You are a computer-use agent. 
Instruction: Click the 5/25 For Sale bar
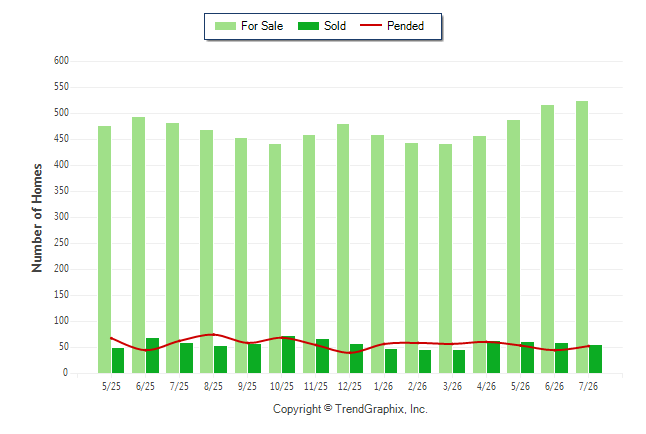point(104,250)
